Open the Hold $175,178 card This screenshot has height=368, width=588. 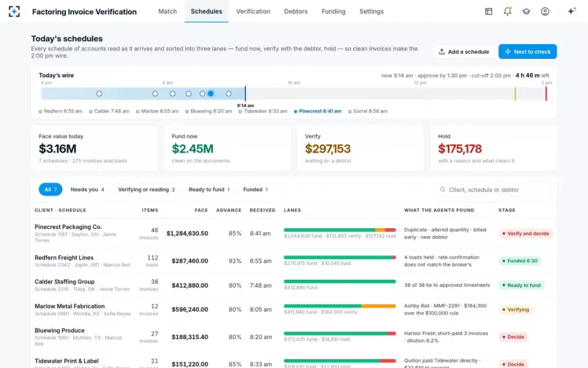point(494,148)
